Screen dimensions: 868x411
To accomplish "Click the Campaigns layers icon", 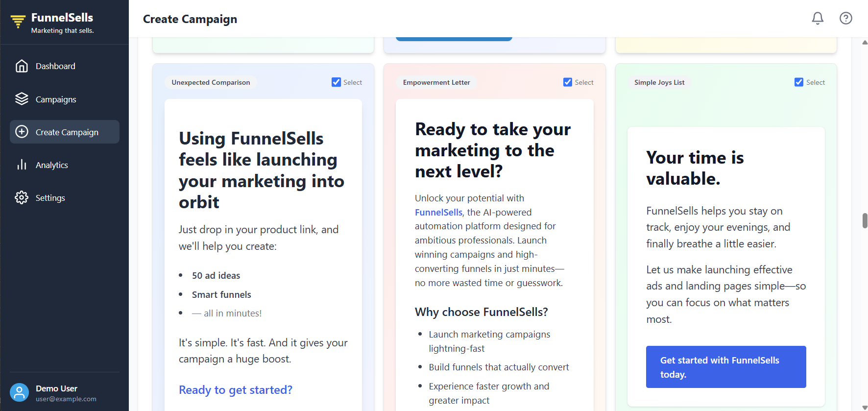I will 22,99.
